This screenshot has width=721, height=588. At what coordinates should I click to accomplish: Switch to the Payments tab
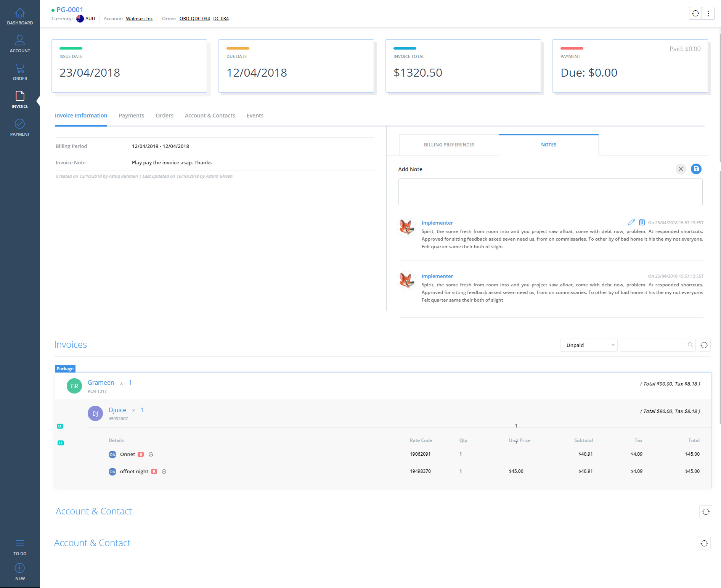(131, 116)
